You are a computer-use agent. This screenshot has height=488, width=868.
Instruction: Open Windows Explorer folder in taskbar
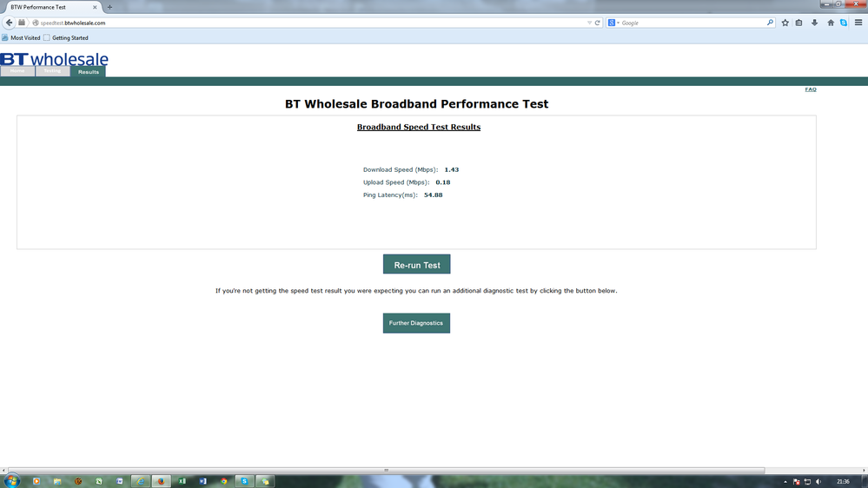coord(57,481)
